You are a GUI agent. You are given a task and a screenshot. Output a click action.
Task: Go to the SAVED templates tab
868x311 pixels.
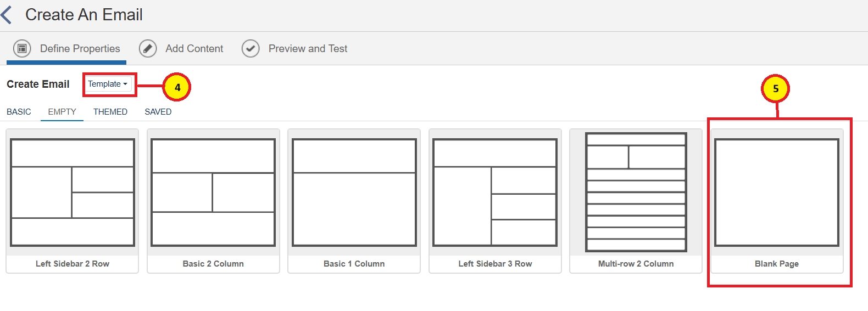click(158, 112)
